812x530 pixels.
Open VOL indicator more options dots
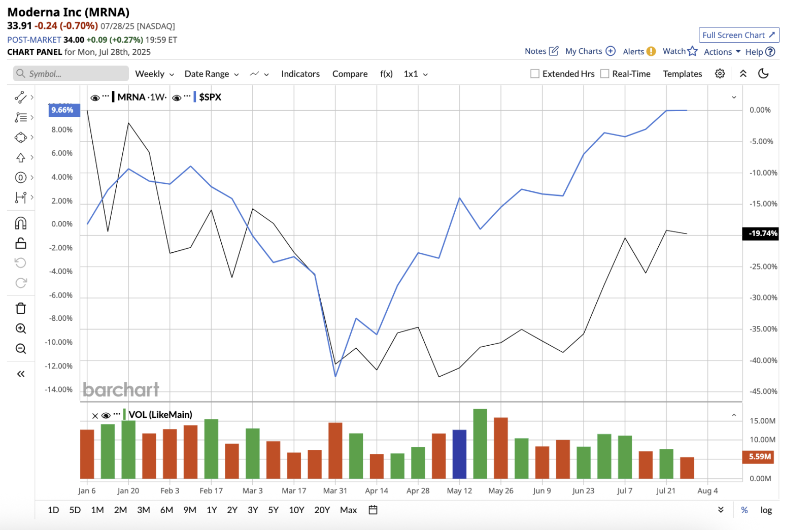click(x=117, y=414)
